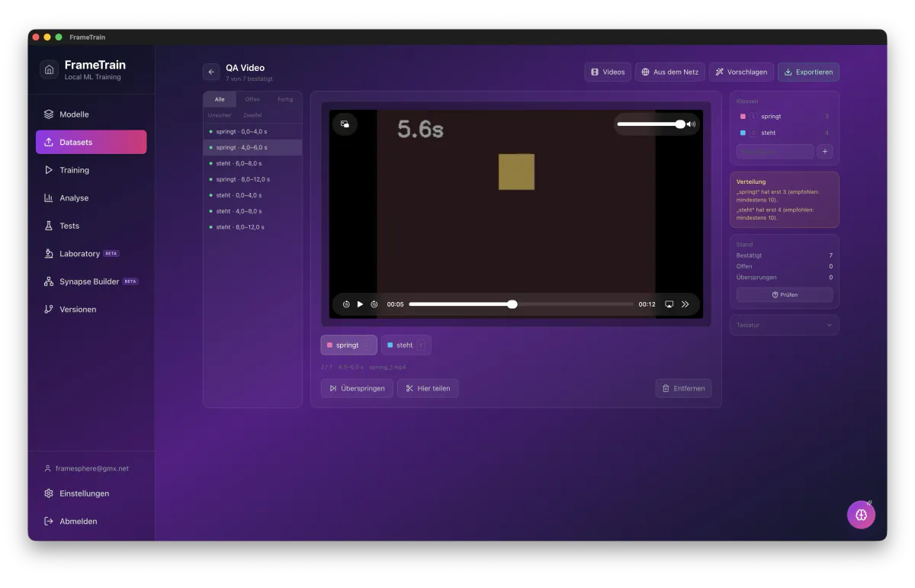Select the blue steht label toggle
Screen dimensions: 915x588
[x=406, y=345]
